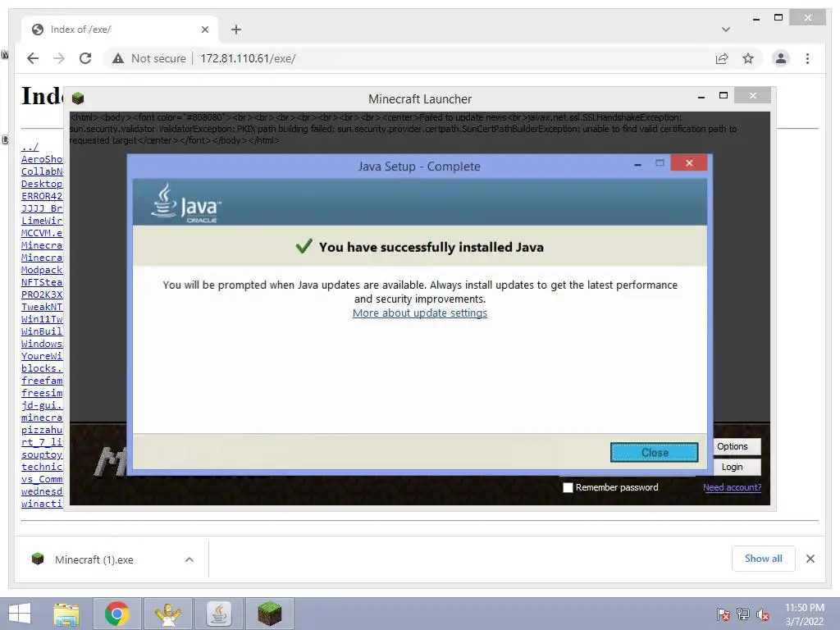Open the CollabN file link

42,171
